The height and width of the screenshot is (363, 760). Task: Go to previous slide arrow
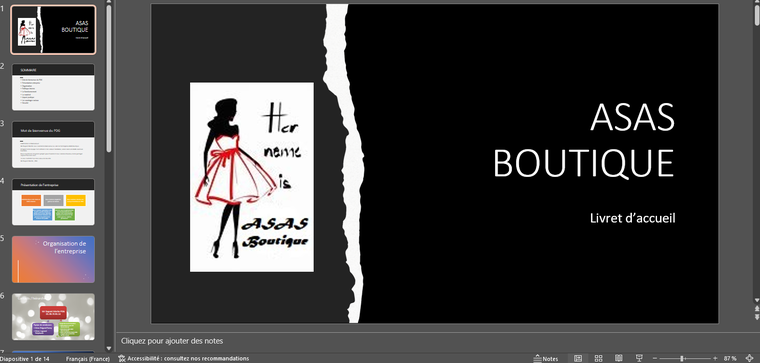(757, 308)
